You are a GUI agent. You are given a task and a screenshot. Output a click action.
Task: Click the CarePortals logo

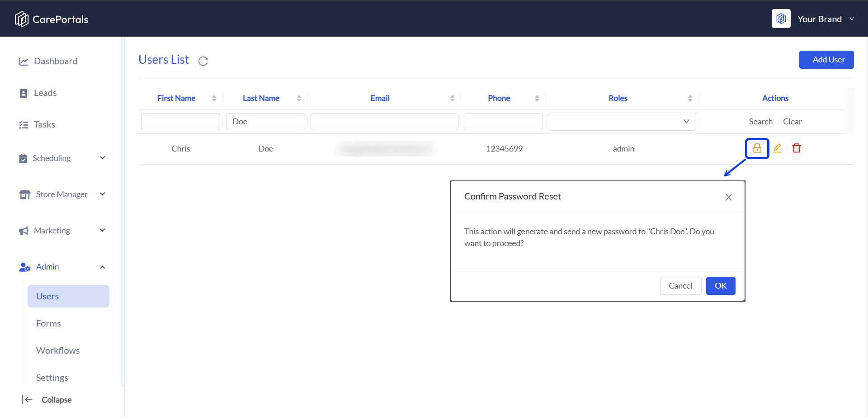(52, 19)
